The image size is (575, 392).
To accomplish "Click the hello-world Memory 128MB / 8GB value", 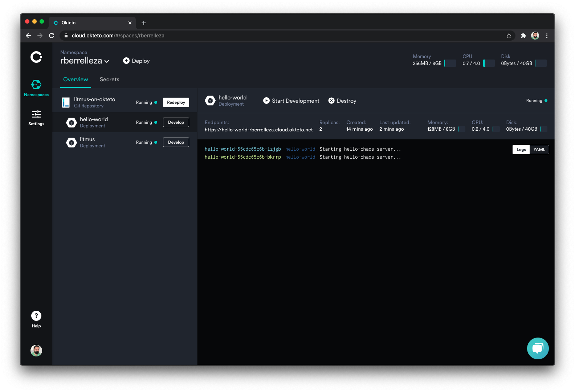I will pos(441,129).
